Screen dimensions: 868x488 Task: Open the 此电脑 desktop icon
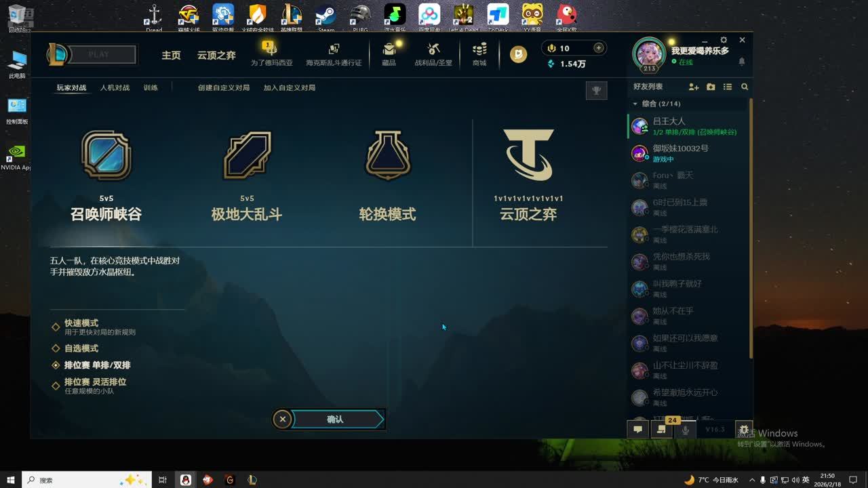click(17, 64)
